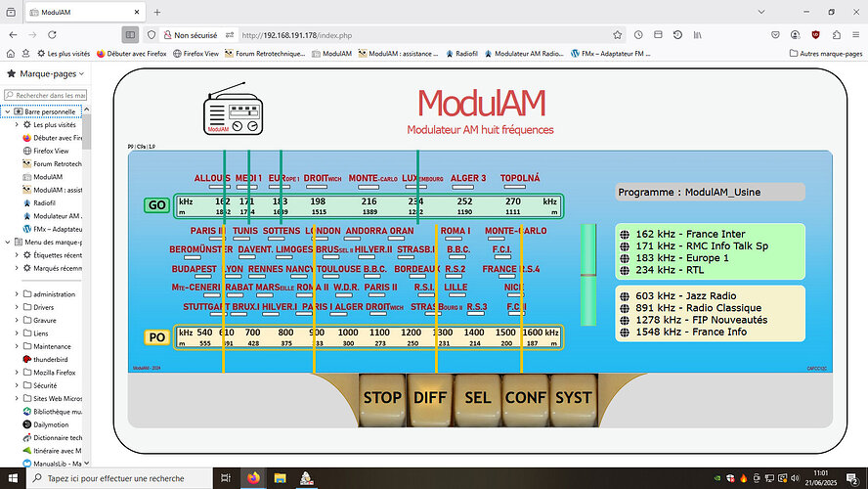Click the uBlock Origin extension icon
868x489 pixels.
pos(815,35)
